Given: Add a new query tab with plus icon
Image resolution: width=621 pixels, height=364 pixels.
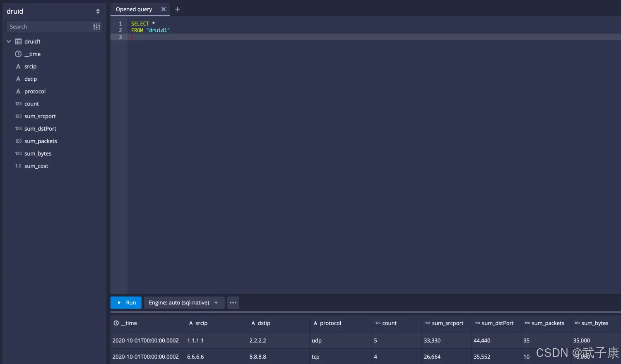Looking at the screenshot, I should 178,9.
